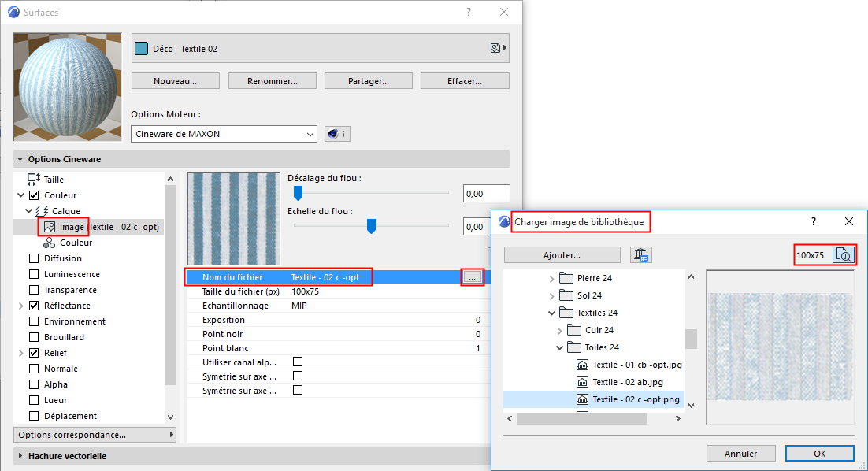Toggle the Réflectance checkbox
Image resolution: width=868 pixels, height=471 pixels.
tap(34, 306)
